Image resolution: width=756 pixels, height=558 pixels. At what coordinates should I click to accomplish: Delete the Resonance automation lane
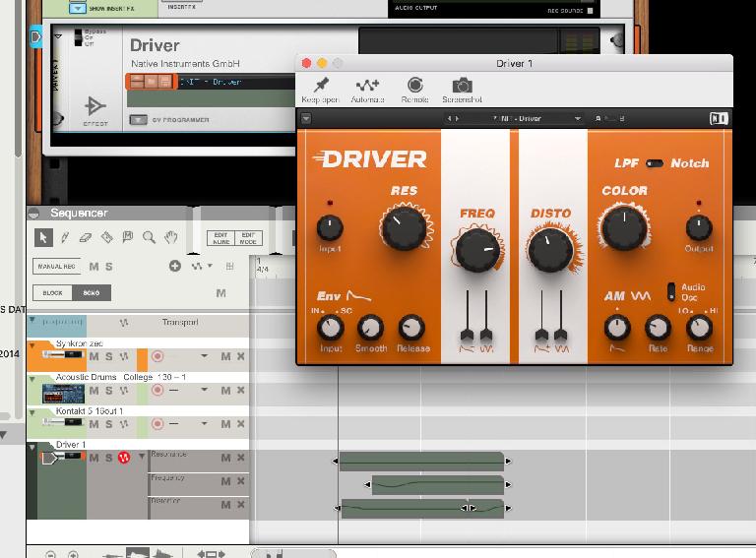240,458
